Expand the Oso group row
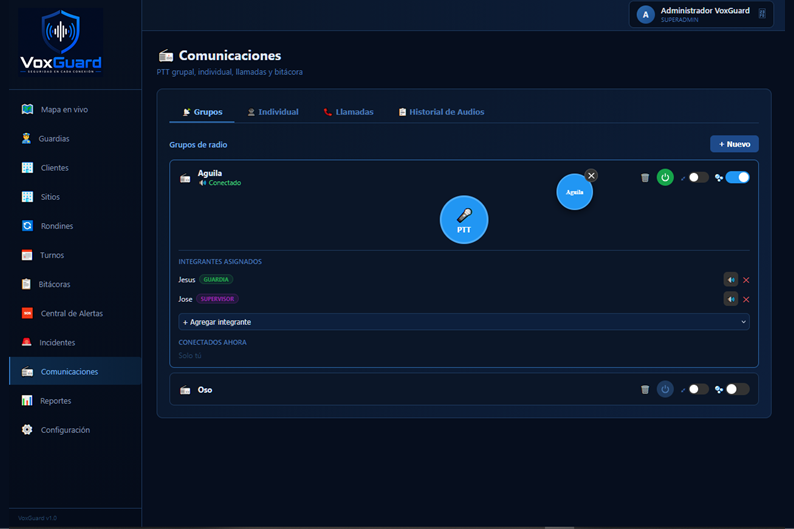This screenshot has width=794, height=529. click(464, 389)
